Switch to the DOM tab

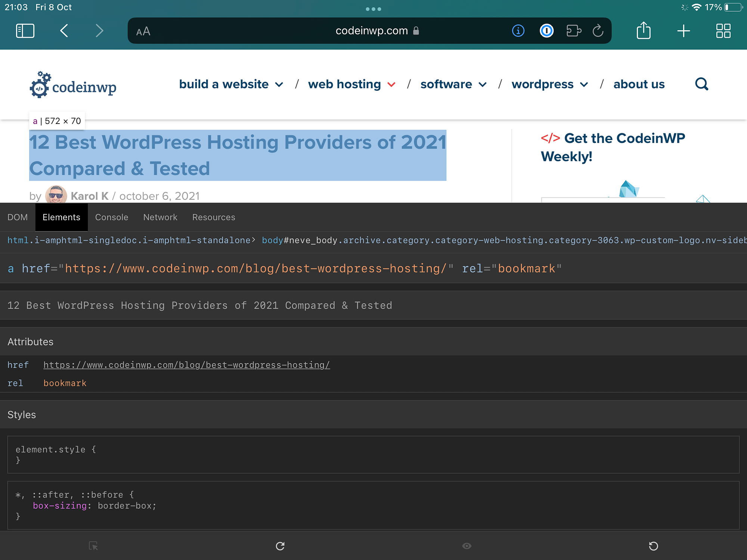(x=18, y=217)
